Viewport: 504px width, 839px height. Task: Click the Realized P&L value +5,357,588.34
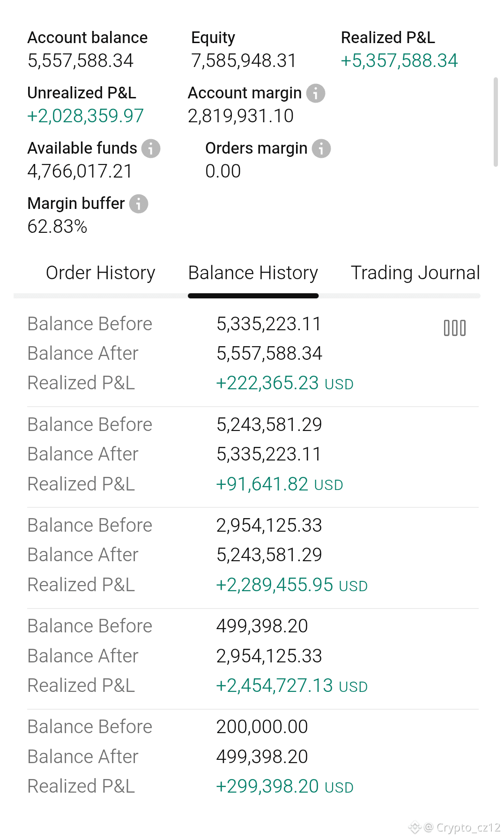click(399, 60)
